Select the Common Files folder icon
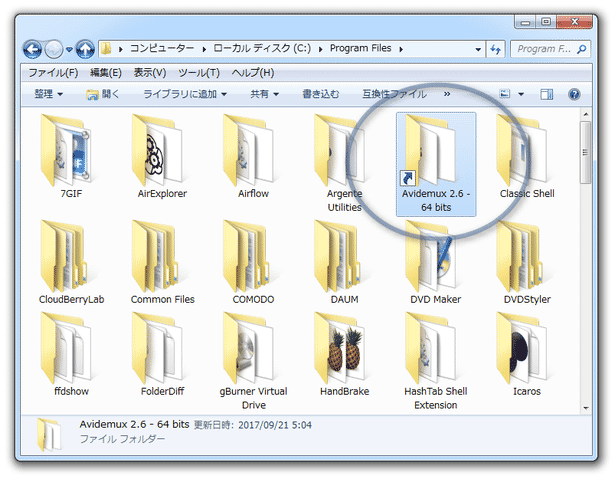The image size is (615, 479). pos(156,257)
